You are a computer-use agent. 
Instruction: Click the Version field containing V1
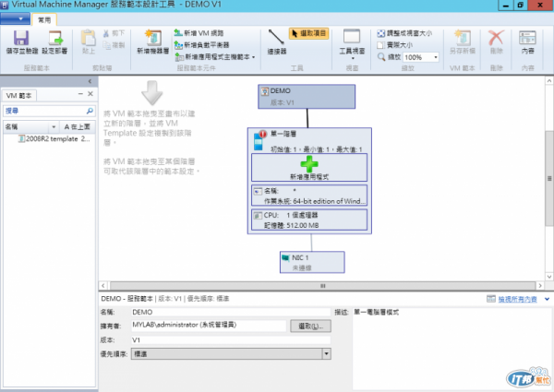[x=231, y=340]
